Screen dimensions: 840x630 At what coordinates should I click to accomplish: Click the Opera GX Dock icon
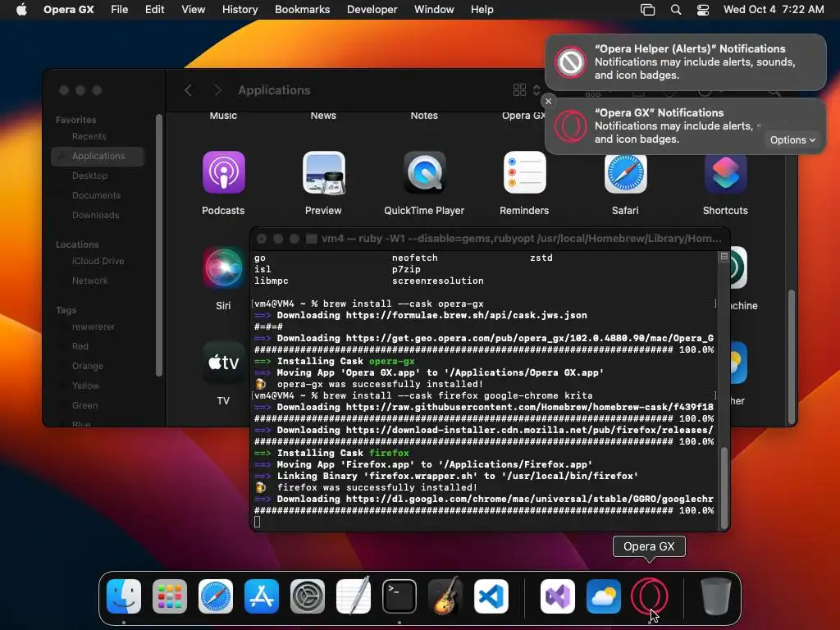pos(650,596)
